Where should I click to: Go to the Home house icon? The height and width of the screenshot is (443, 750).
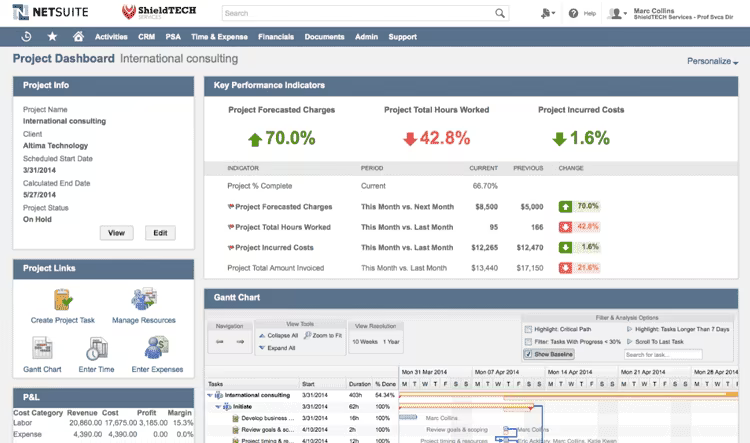pos(78,36)
